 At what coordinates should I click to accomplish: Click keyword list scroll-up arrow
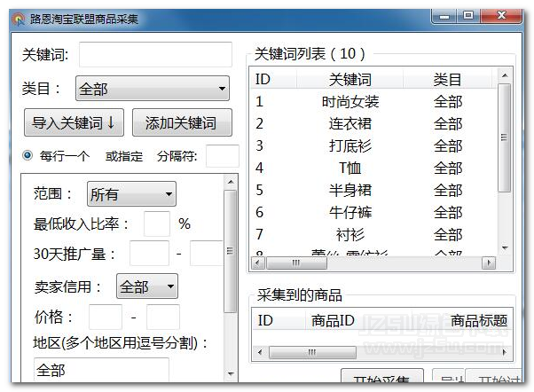click(505, 75)
